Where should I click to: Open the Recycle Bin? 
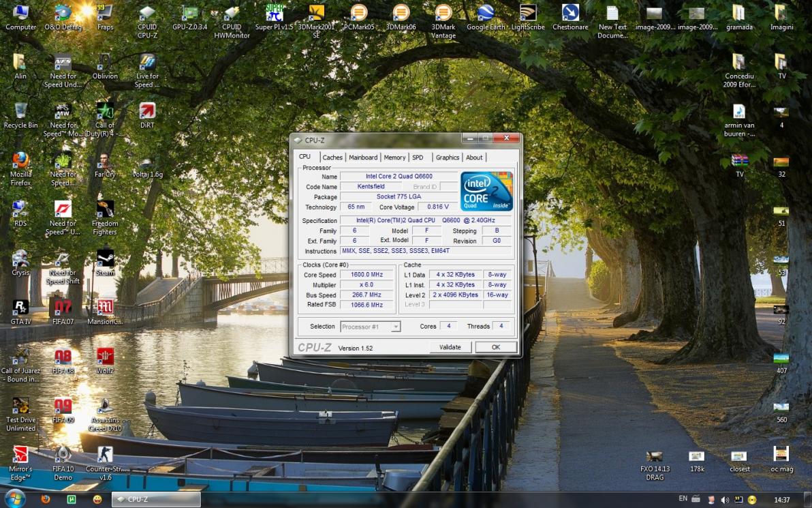click(x=20, y=116)
